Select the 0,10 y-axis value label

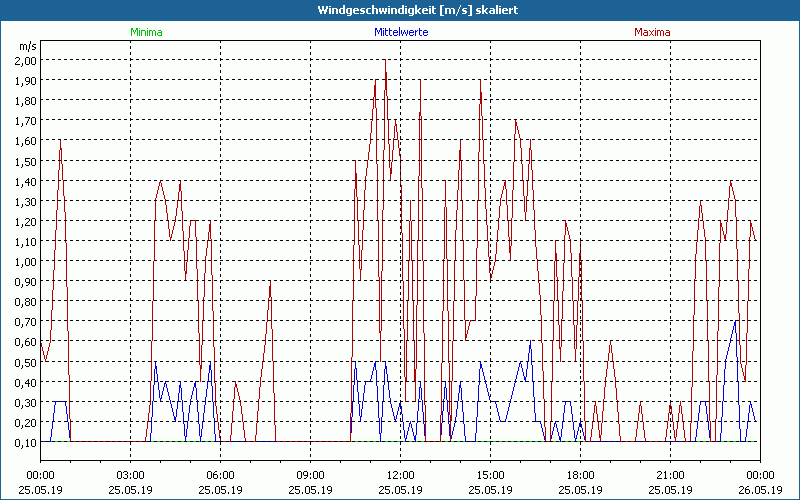26,443
